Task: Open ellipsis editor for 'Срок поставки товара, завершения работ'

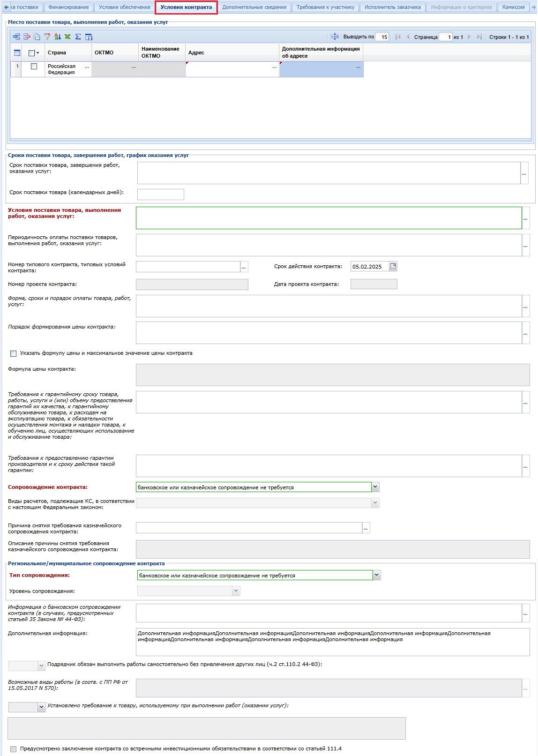Action: pyautogui.click(x=524, y=173)
